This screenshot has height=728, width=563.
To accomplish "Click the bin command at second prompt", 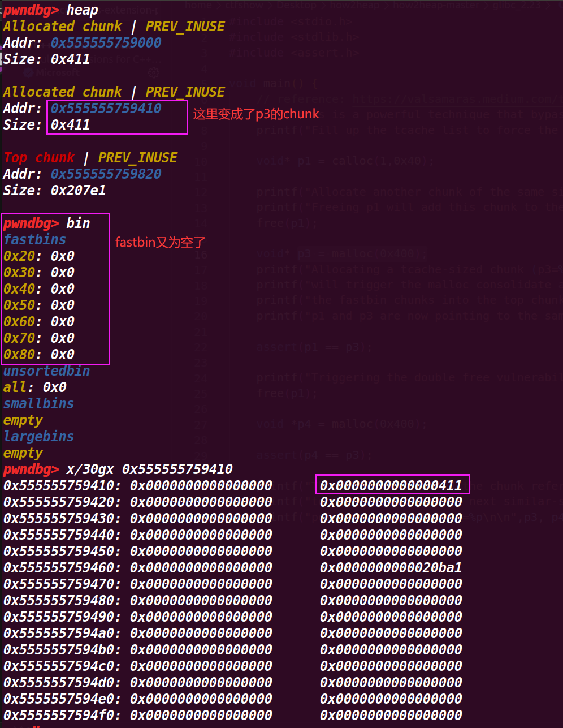I will pos(78,223).
